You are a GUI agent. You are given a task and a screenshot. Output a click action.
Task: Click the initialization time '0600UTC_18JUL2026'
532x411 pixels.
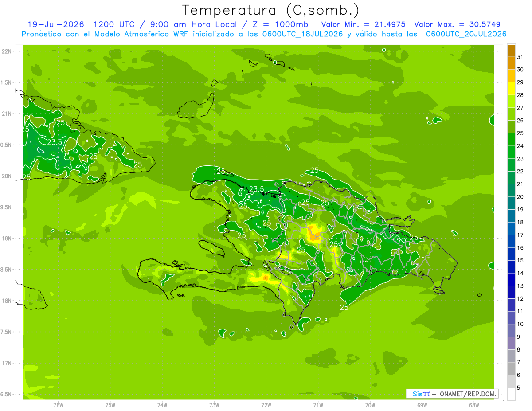click(301, 34)
